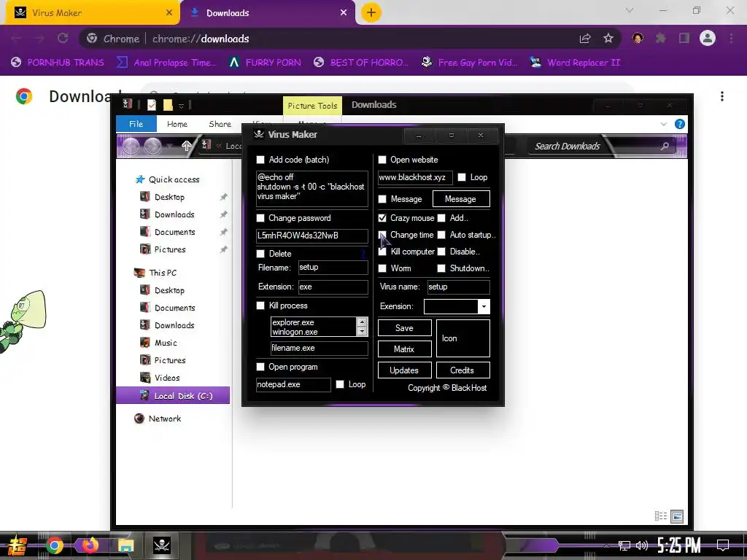Click taskbar clock 5:25 PM
The width and height of the screenshot is (747, 560).
pos(678,545)
